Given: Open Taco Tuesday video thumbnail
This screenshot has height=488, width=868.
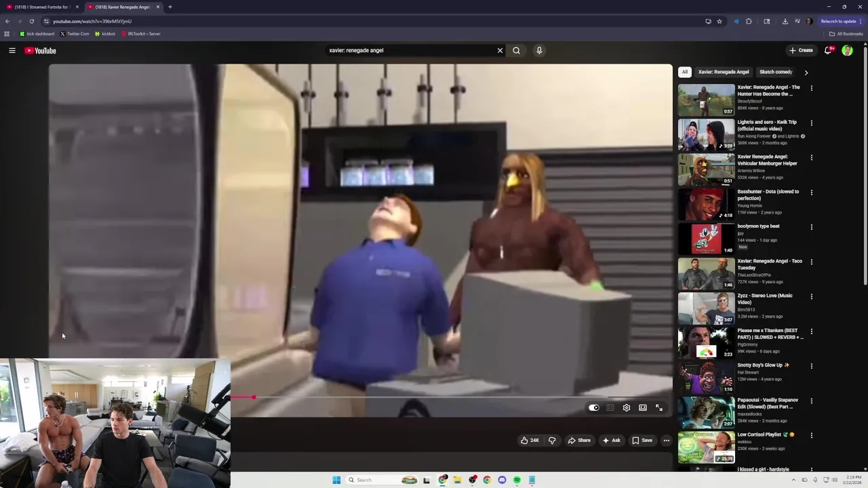Looking at the screenshot, I should tap(706, 274).
